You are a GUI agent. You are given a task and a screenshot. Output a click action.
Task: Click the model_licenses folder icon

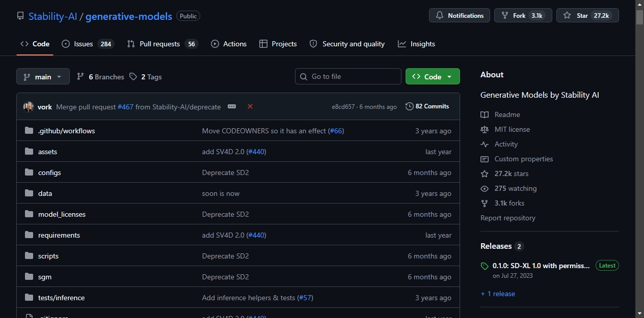29,214
